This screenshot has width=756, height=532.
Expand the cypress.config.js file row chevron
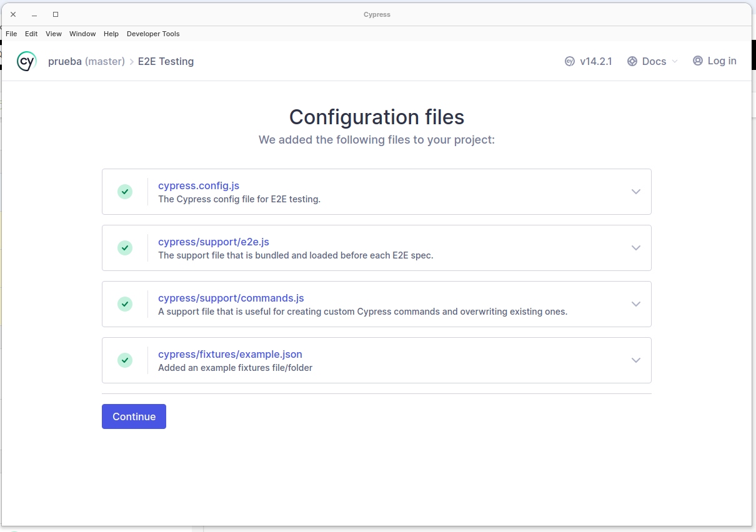(636, 192)
